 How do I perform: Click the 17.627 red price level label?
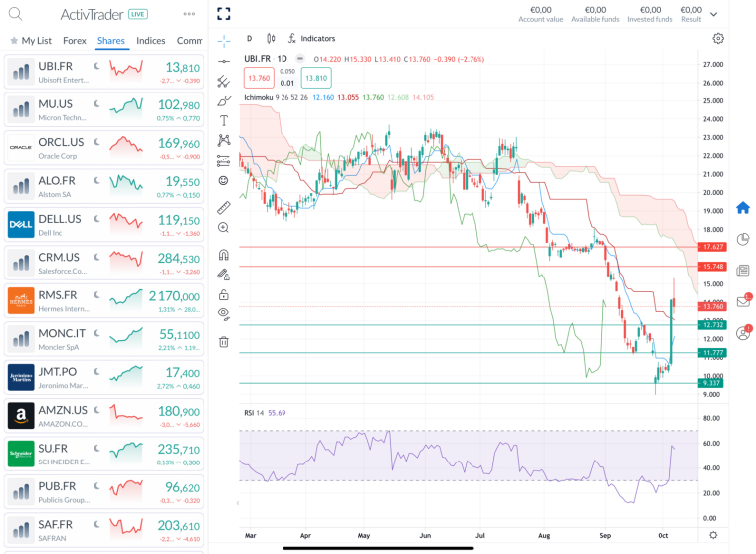[712, 247]
